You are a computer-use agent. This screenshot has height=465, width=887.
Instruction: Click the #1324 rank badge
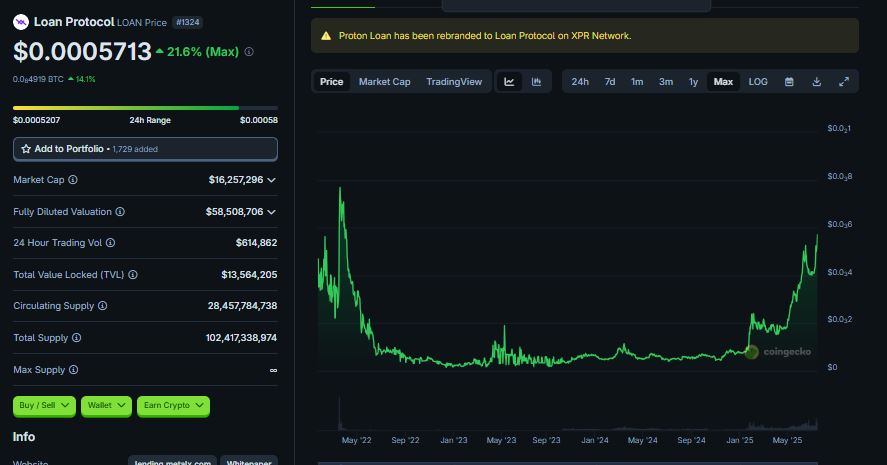tap(188, 22)
